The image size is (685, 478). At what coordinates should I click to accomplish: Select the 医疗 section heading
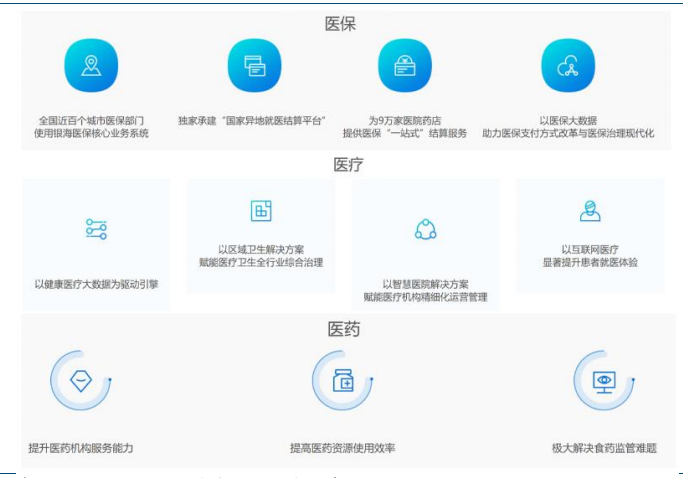point(347,165)
